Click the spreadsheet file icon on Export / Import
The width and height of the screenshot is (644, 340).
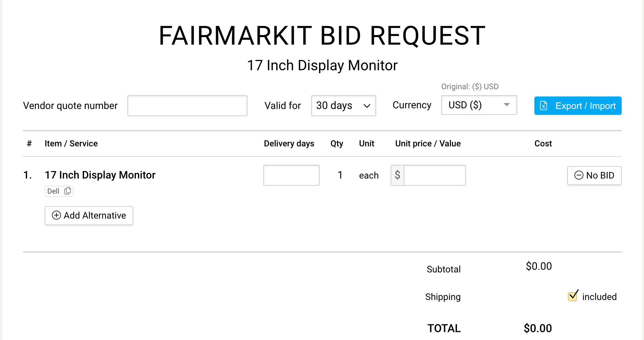(544, 106)
